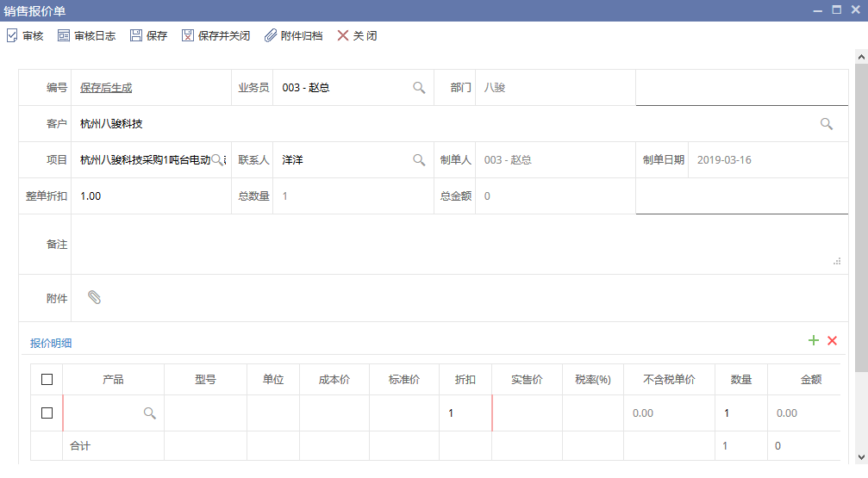The height and width of the screenshot is (478, 868).
Task: Open 附件归档 attachment archive
Action: pos(271,36)
